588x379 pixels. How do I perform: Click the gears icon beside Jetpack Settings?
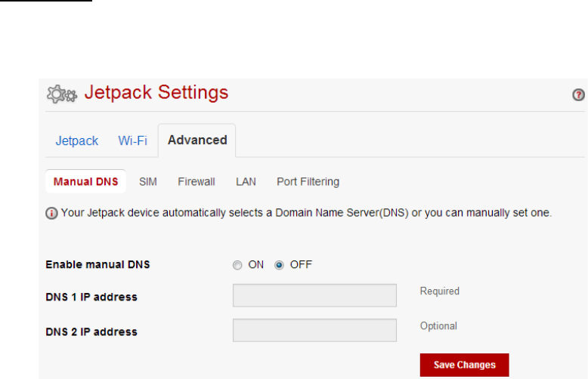click(x=62, y=94)
